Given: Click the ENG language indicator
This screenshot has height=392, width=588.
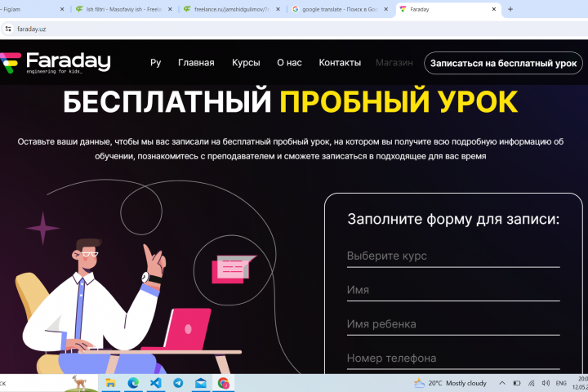Looking at the screenshot, I should tap(561, 383).
